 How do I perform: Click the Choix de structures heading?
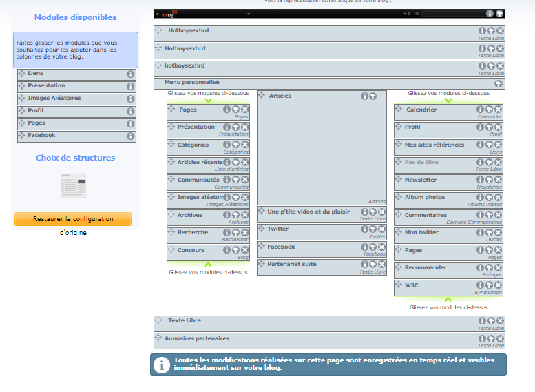(x=76, y=158)
